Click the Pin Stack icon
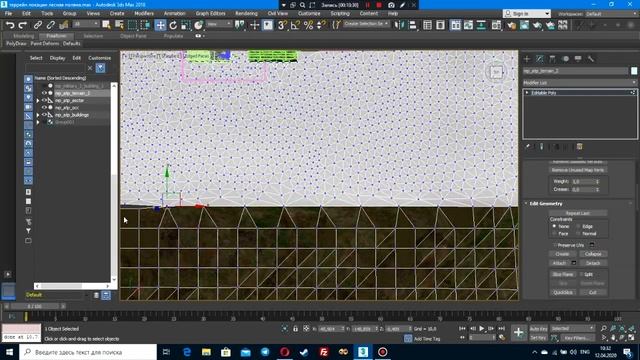This screenshot has width=640, height=360. tap(527, 146)
